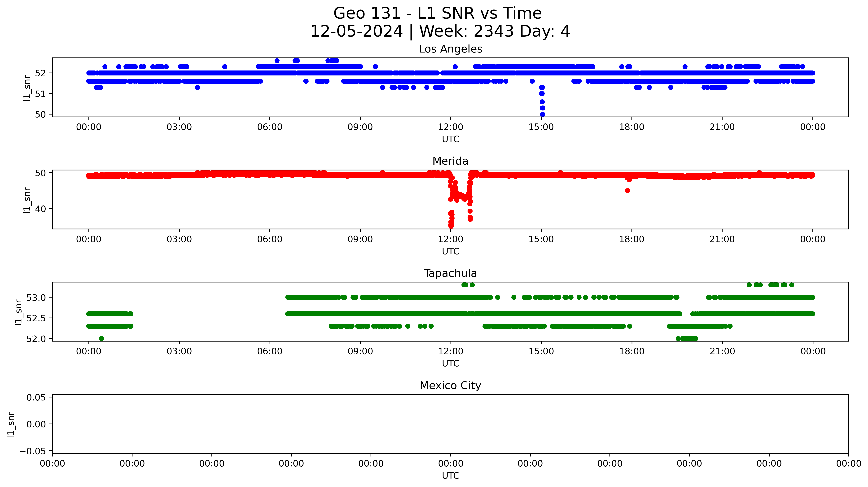Click the '12:00' tick label under Los Angeles plot

tap(451, 127)
